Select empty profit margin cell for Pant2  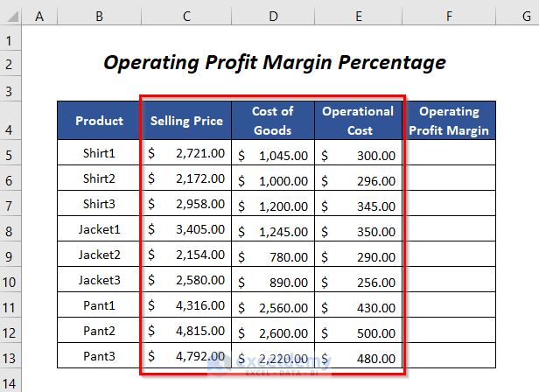click(x=449, y=331)
